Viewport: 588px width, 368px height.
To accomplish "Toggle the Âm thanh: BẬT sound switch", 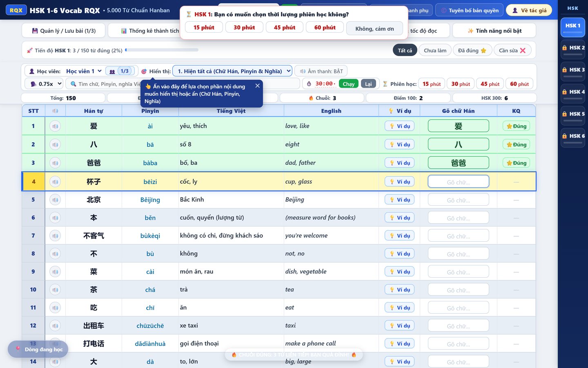I will (321, 71).
